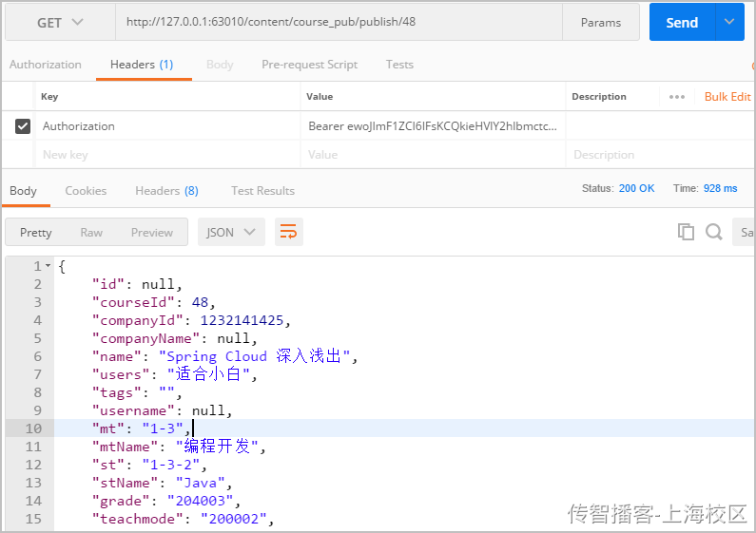
Task: Click the Bulk Edit link
Action: click(727, 97)
